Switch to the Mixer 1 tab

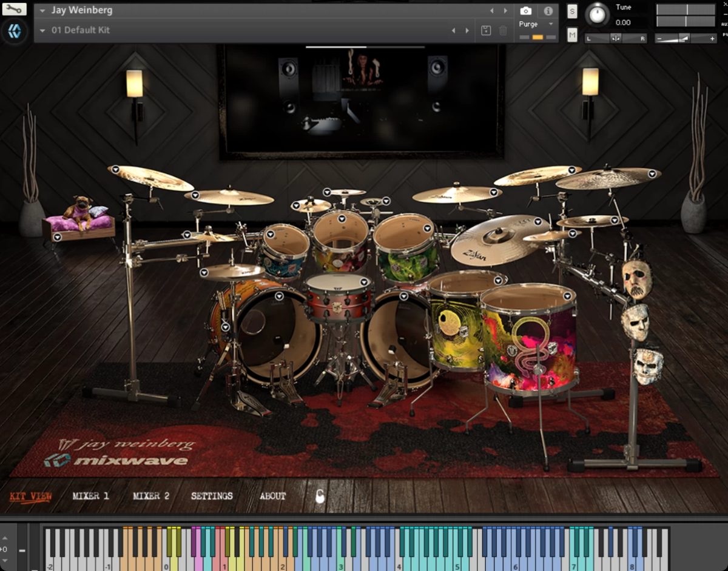click(91, 496)
